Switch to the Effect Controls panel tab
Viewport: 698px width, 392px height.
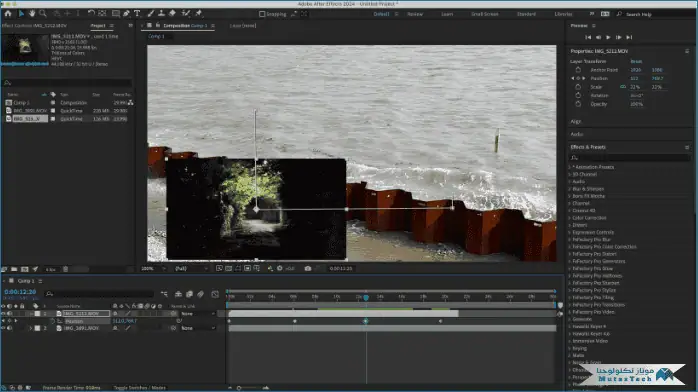point(34,26)
